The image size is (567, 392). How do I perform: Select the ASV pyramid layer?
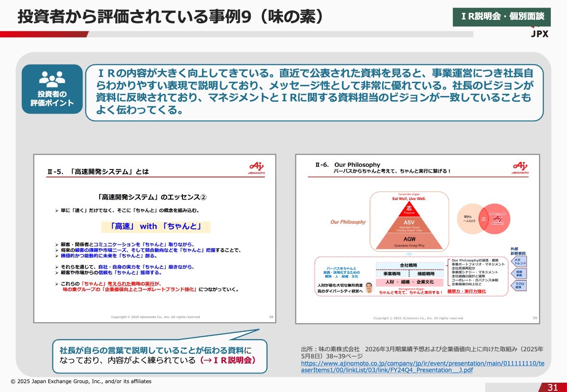[409, 225]
